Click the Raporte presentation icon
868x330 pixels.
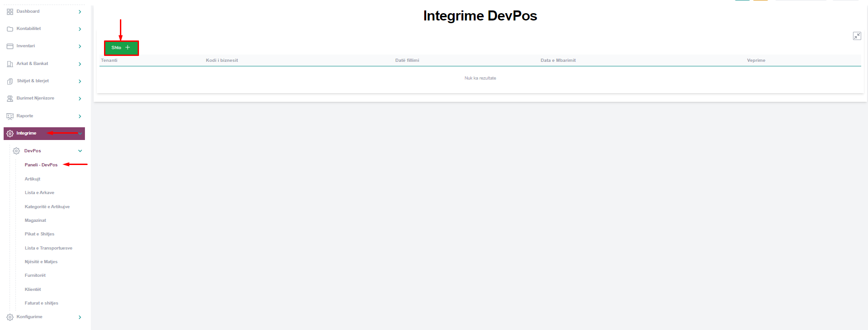pos(10,116)
